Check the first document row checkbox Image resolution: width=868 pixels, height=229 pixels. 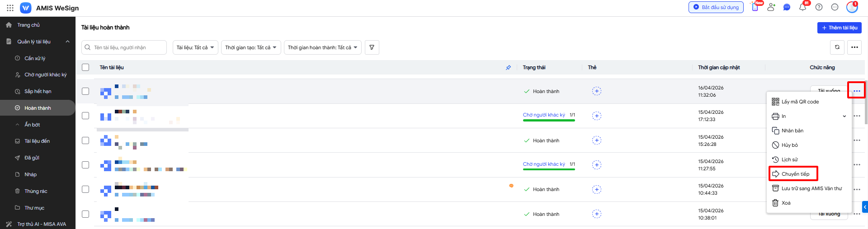[85, 91]
